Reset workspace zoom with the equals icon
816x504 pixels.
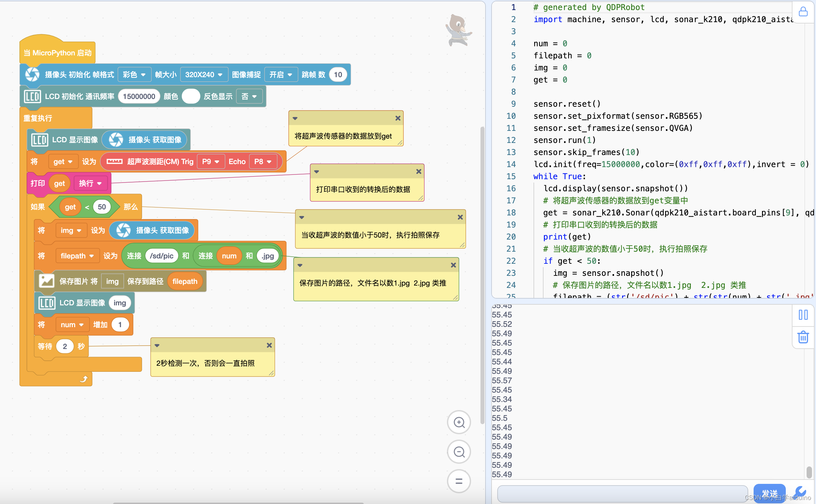click(x=459, y=481)
